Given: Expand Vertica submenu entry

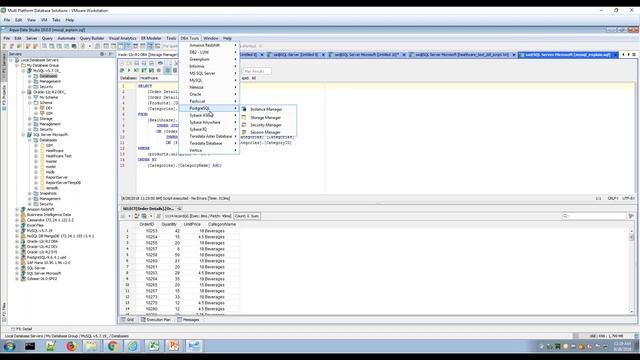Looking at the screenshot, I should [x=209, y=150].
